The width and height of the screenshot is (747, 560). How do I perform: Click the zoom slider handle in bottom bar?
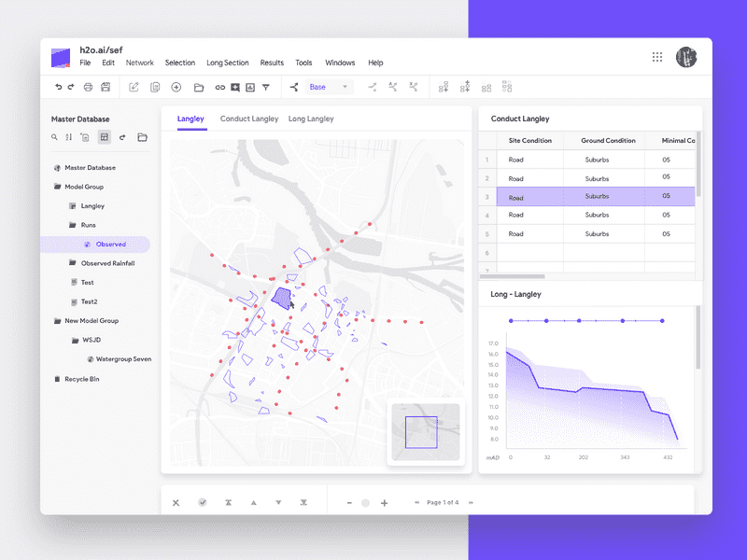[366, 502]
